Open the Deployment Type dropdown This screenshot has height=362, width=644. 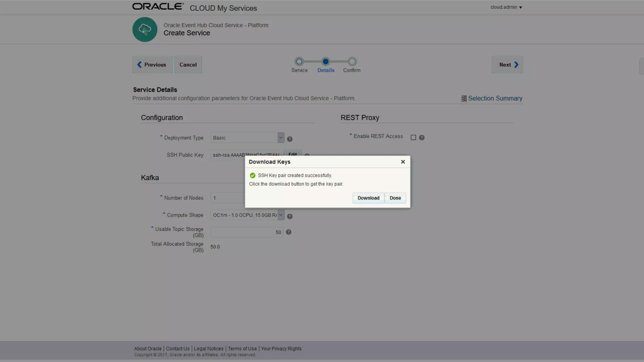[280, 138]
